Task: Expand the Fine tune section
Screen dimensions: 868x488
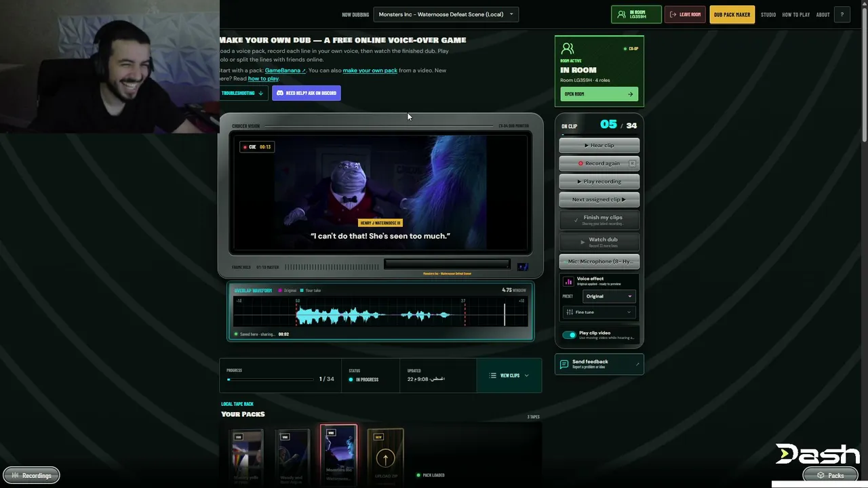Action: [599, 312]
